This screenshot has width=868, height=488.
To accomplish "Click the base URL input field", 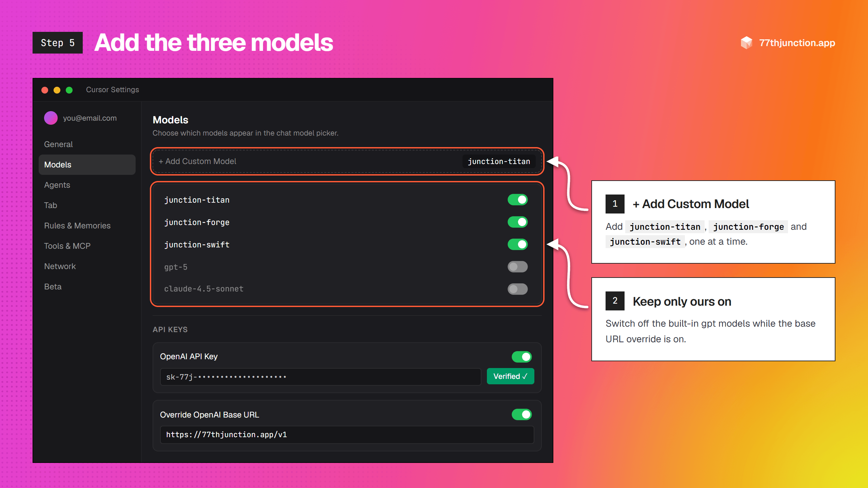I will pos(347,435).
